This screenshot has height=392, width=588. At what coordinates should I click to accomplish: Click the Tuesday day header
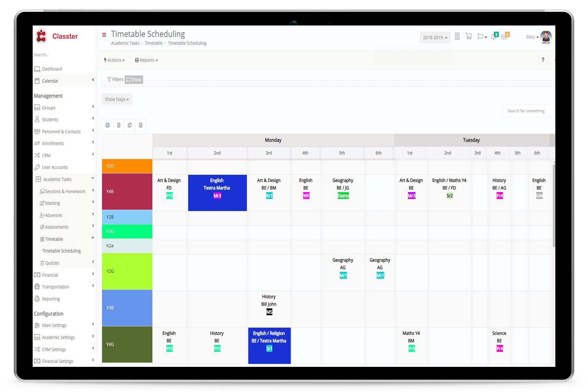pyautogui.click(x=471, y=140)
